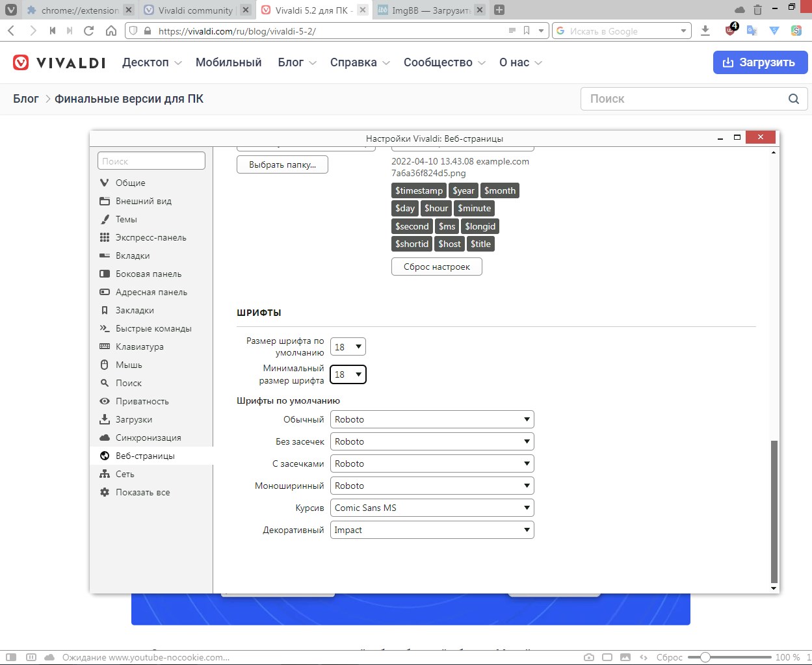The height and width of the screenshot is (665, 812).
Task: Click Сброс настроек button
Action: click(x=436, y=267)
